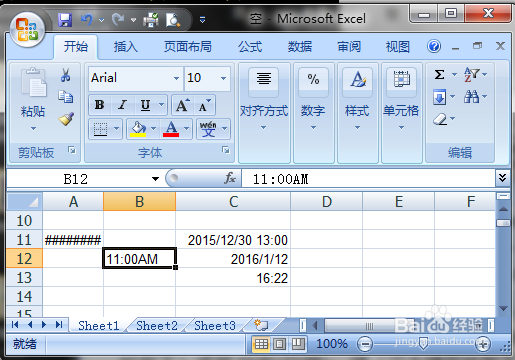The width and height of the screenshot is (515, 360).
Task: Open the fill color dropdown arrow
Action: (x=153, y=129)
